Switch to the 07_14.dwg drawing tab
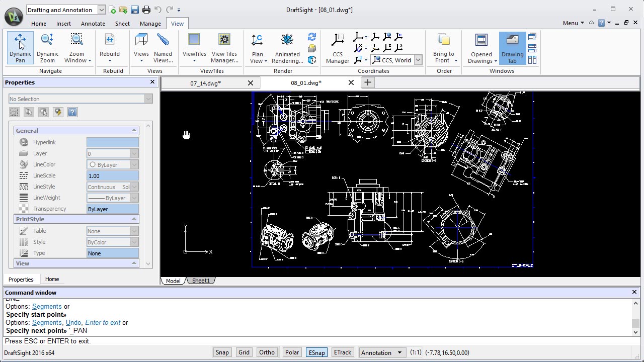 tap(205, 83)
